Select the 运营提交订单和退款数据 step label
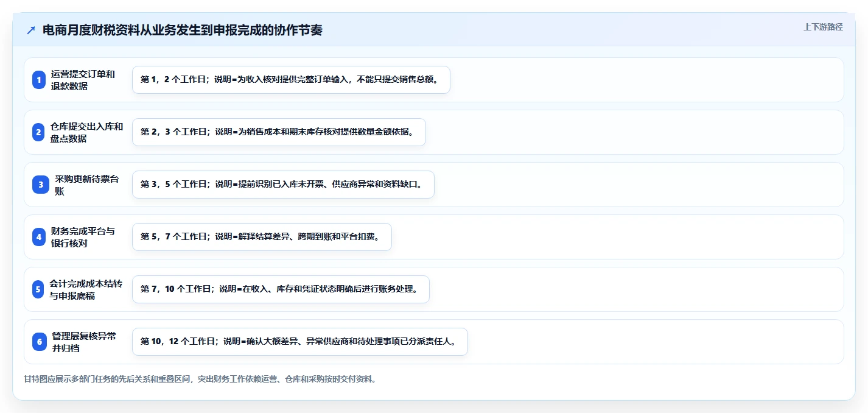 (83, 80)
